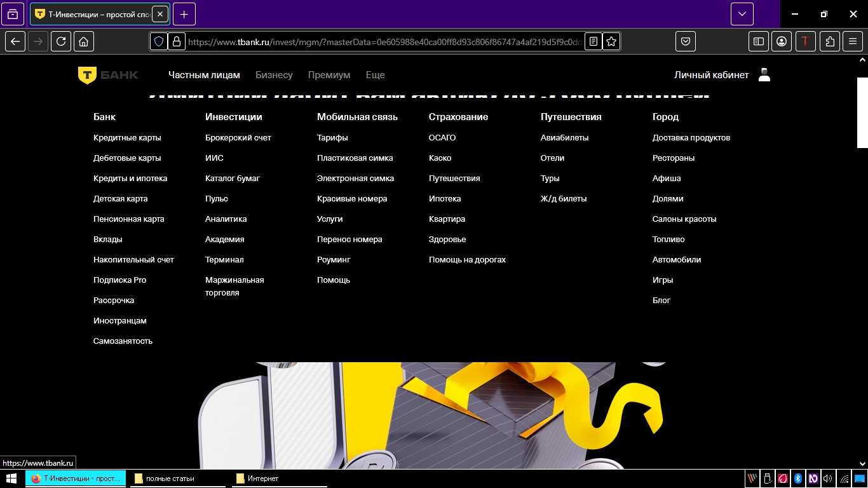Open Каталог бумаг in Инвестиции
868x488 pixels.
(x=233, y=179)
